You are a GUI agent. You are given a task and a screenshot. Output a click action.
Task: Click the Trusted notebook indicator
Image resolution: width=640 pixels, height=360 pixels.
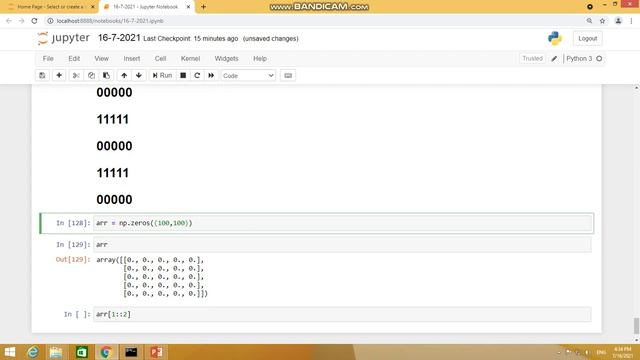pyautogui.click(x=532, y=58)
